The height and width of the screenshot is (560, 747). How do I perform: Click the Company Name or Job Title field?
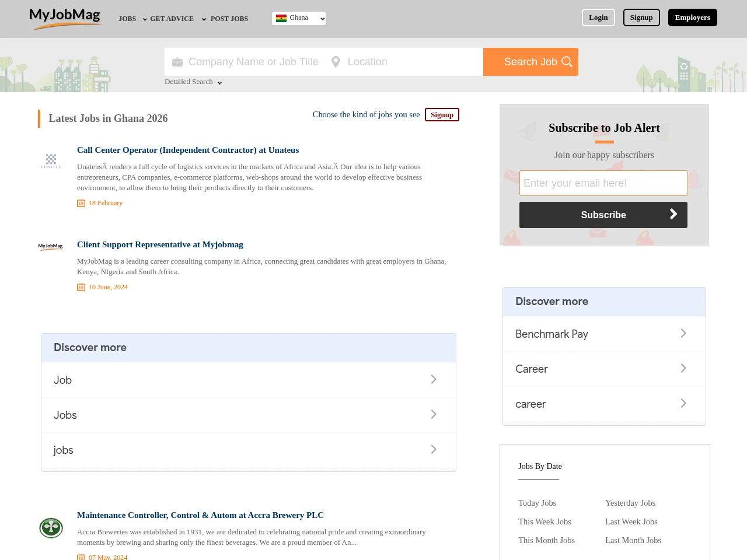(245, 62)
